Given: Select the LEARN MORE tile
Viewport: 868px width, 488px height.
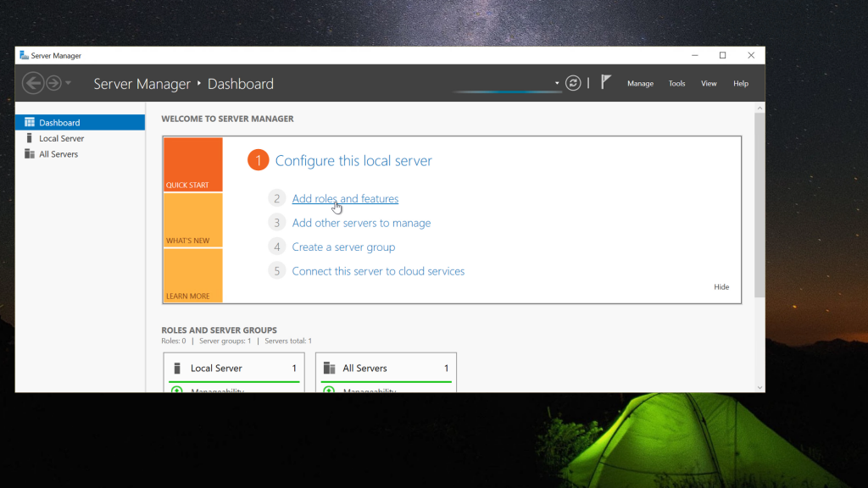Looking at the screenshot, I should point(192,275).
